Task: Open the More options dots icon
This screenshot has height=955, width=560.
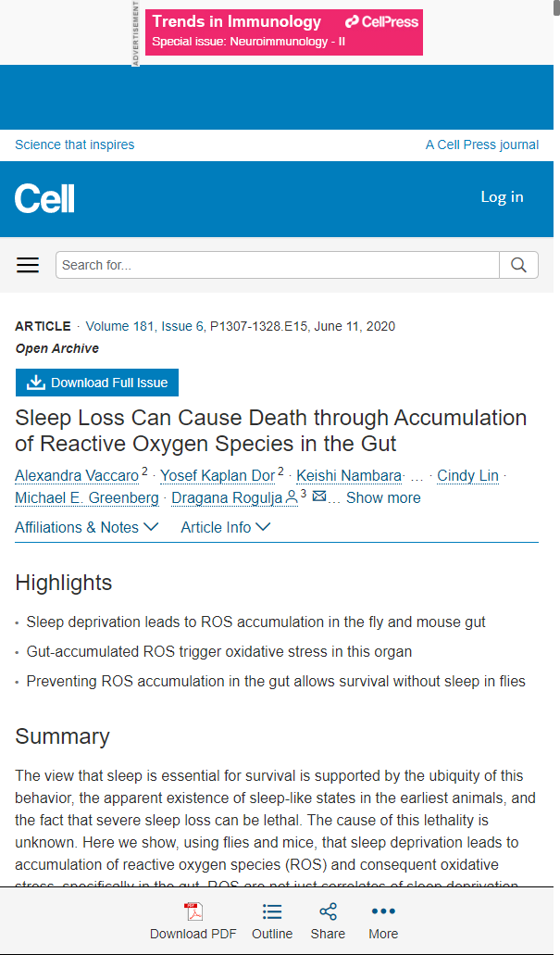Action: click(x=383, y=912)
